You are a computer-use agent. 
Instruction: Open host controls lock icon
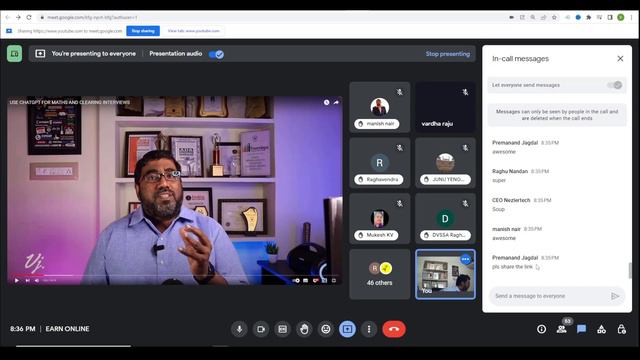click(622, 329)
